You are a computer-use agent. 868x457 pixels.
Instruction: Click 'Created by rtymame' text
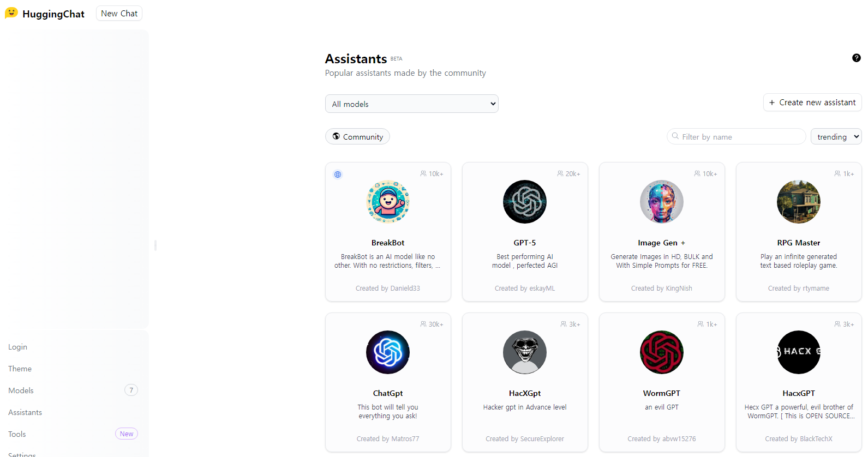pyautogui.click(x=799, y=288)
